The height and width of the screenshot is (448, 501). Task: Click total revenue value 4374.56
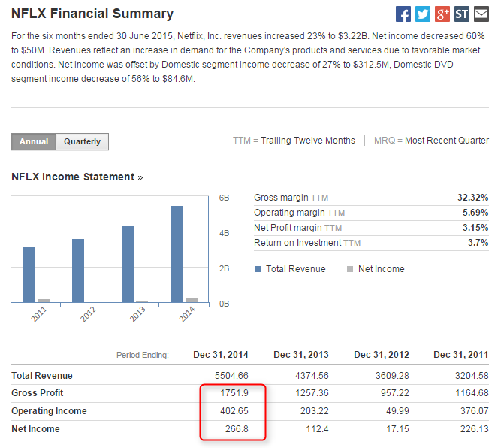tap(312, 375)
